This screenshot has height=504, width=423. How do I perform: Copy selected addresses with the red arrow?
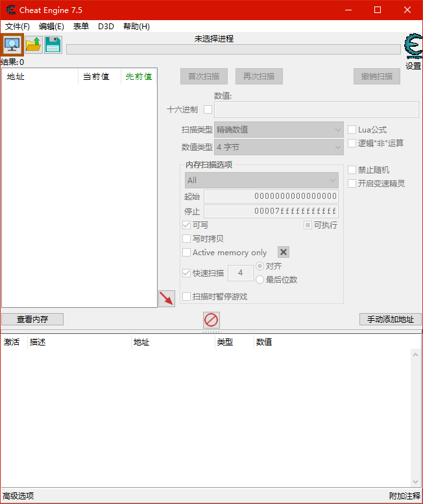tap(167, 299)
